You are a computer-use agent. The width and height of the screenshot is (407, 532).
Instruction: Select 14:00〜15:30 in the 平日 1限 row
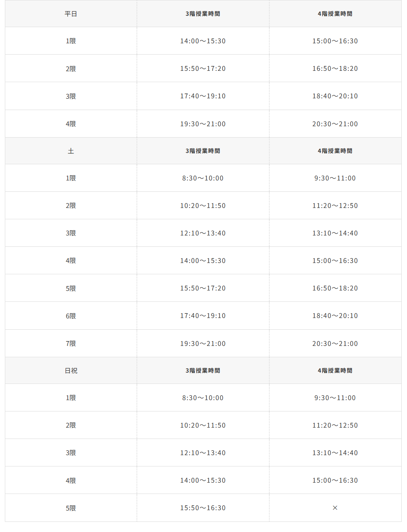point(203,41)
